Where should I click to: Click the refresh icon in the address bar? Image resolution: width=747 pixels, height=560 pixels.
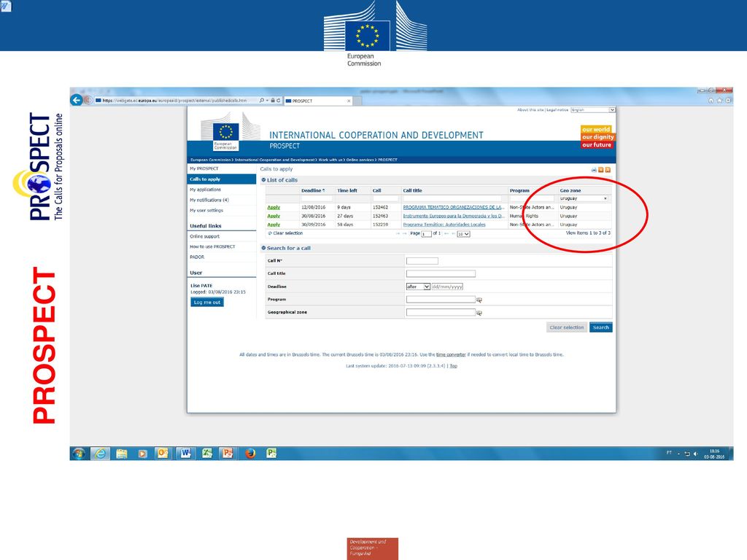coord(278,101)
